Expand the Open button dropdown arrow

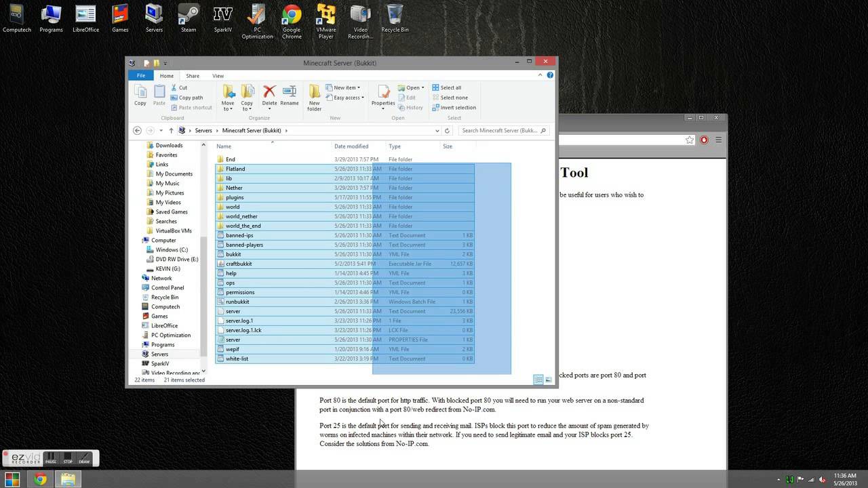pos(423,87)
